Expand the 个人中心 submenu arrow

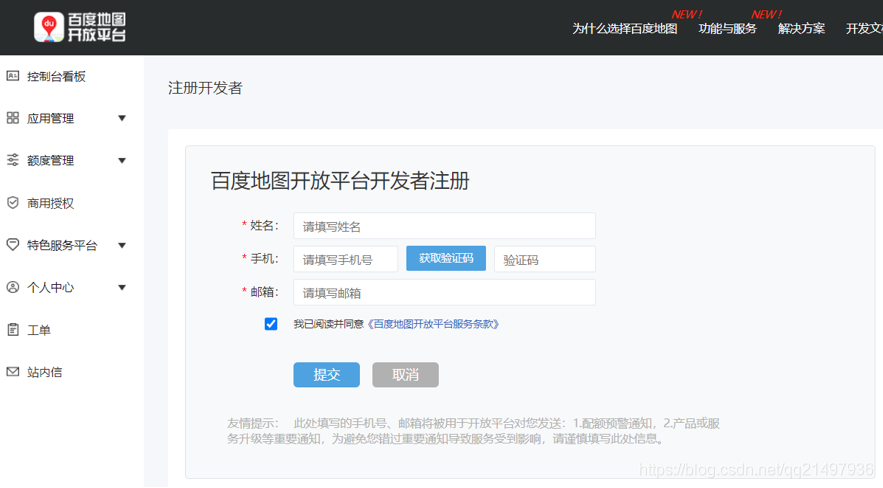click(122, 288)
